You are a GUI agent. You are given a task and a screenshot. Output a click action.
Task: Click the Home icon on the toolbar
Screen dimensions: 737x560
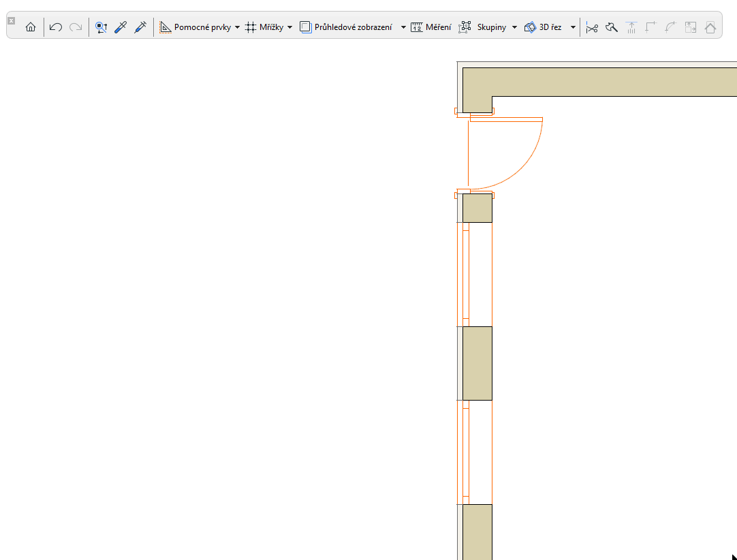30,27
